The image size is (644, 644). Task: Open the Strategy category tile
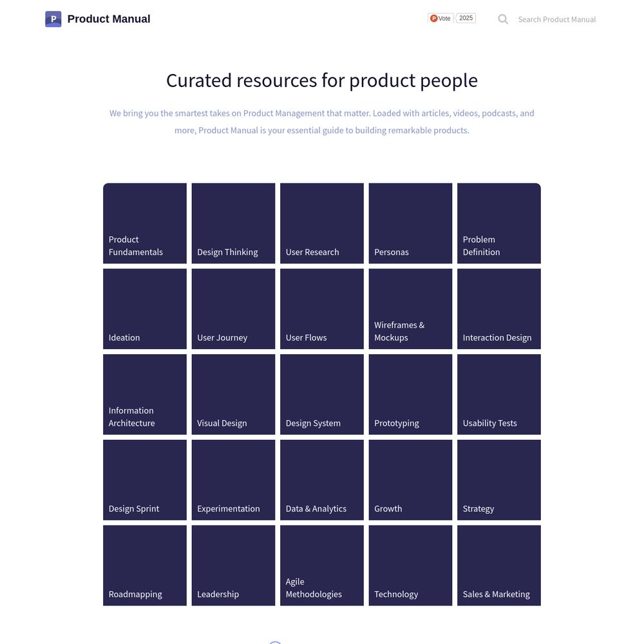(499, 480)
